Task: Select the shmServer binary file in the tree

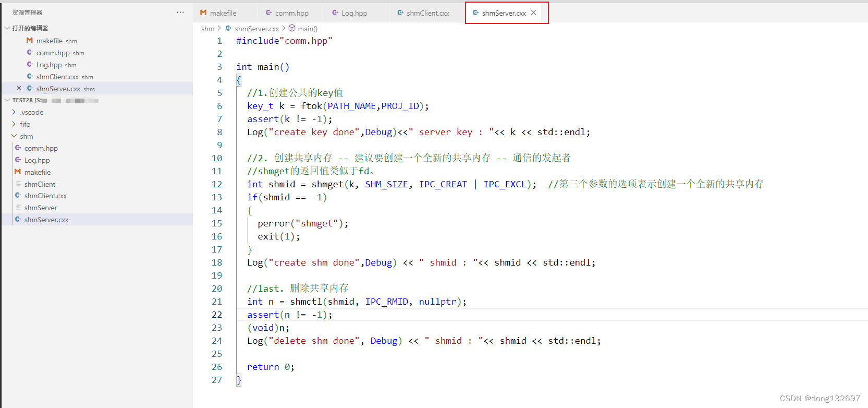Action: pos(97,208)
